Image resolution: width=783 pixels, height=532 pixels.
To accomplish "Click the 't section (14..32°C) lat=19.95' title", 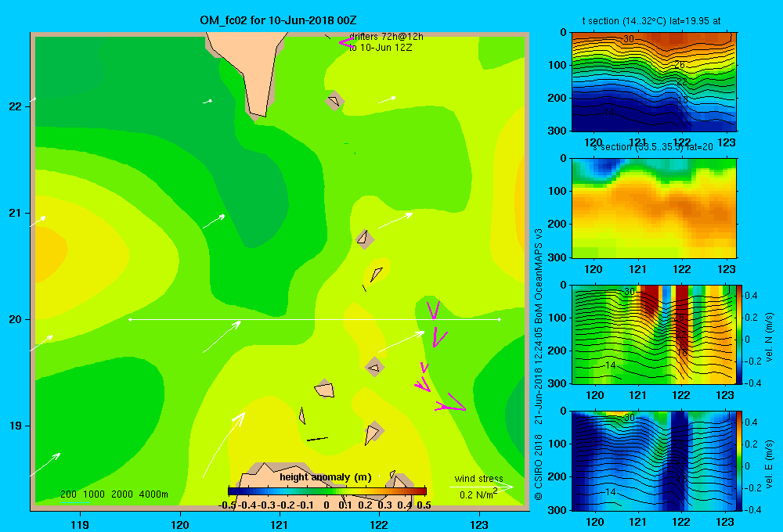I will [x=651, y=21].
